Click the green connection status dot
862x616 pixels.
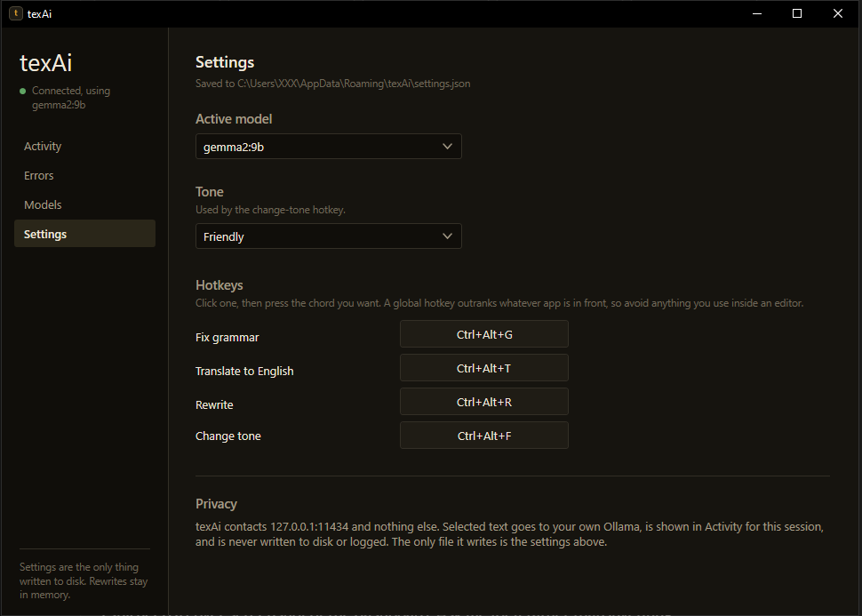(x=22, y=92)
